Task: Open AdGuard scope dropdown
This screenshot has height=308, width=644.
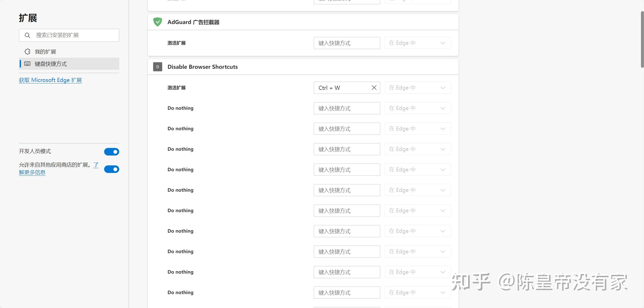Action: [417, 43]
